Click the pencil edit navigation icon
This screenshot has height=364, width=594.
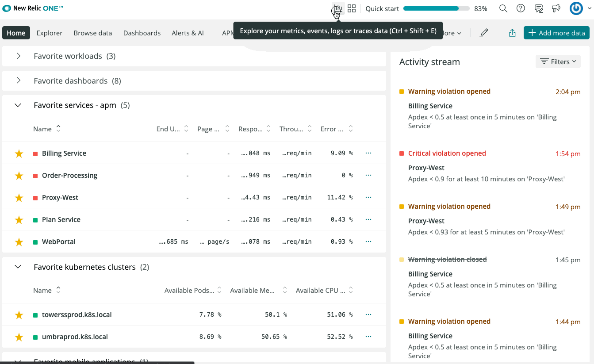[484, 33]
